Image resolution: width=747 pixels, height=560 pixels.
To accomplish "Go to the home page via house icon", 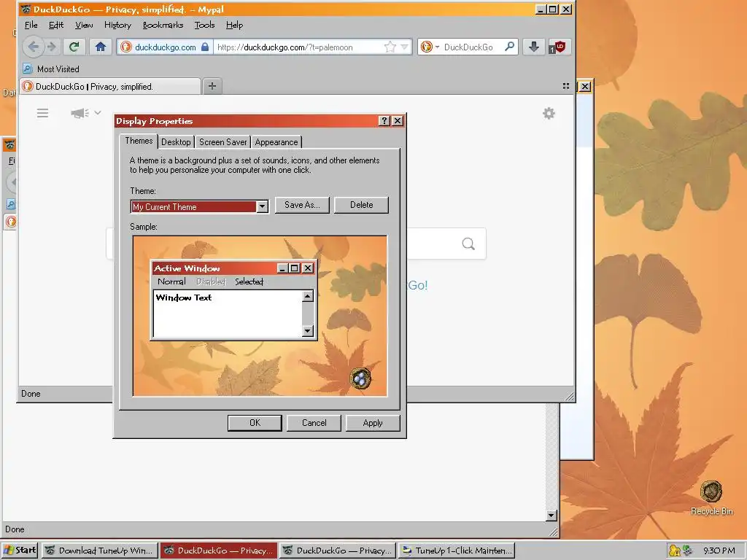I will pyautogui.click(x=100, y=47).
